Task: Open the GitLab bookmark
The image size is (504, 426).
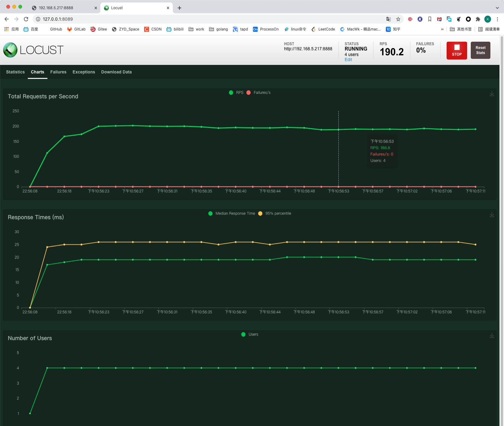Action: (x=76, y=29)
